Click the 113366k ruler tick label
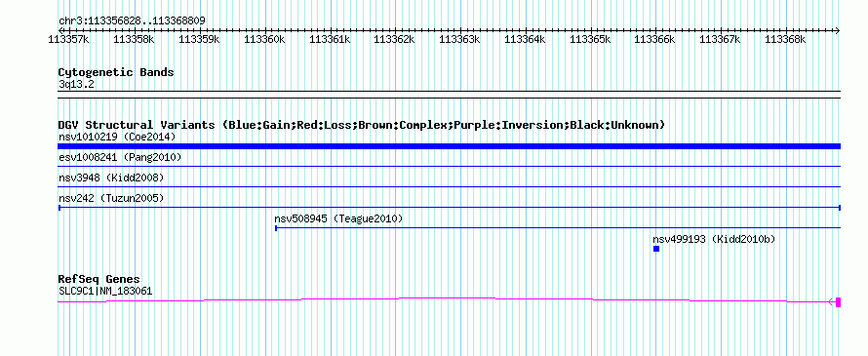Image resolution: width=868 pixels, height=356 pixels. coord(654,39)
